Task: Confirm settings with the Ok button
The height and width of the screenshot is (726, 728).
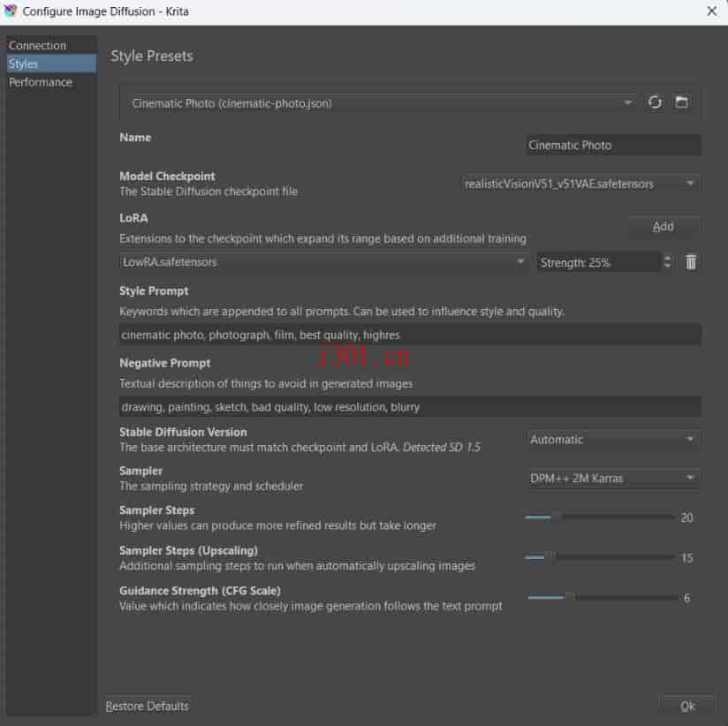Action: click(x=687, y=706)
